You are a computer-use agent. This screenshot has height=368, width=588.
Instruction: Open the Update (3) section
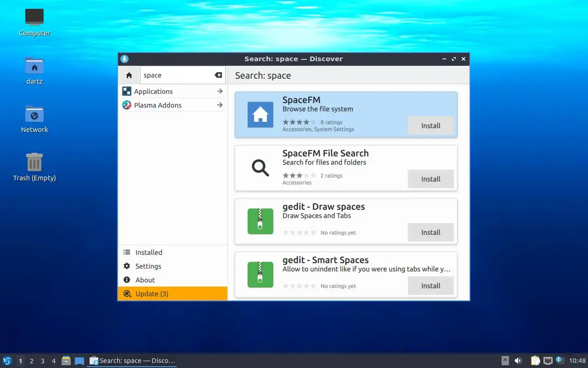[173, 293]
